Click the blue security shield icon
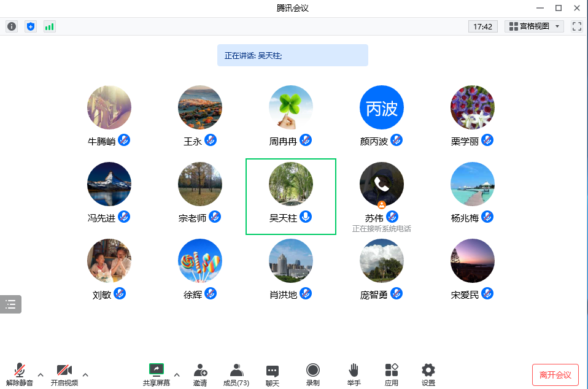The width and height of the screenshot is (588, 389). (x=31, y=26)
